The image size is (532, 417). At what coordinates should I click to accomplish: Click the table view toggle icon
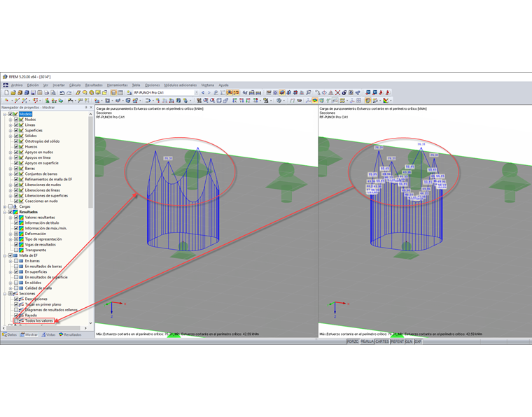[x=120, y=92]
